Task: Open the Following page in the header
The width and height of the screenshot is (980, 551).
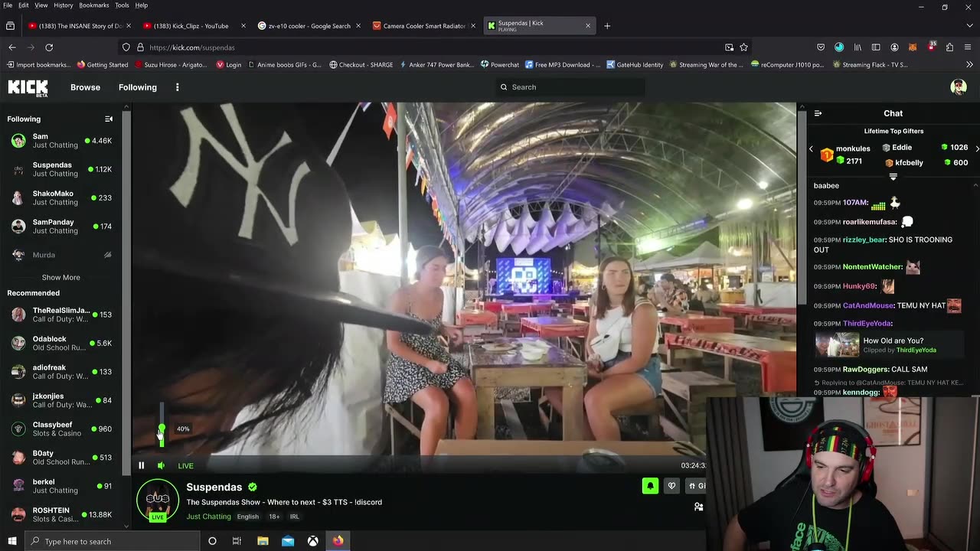Action: point(138,87)
